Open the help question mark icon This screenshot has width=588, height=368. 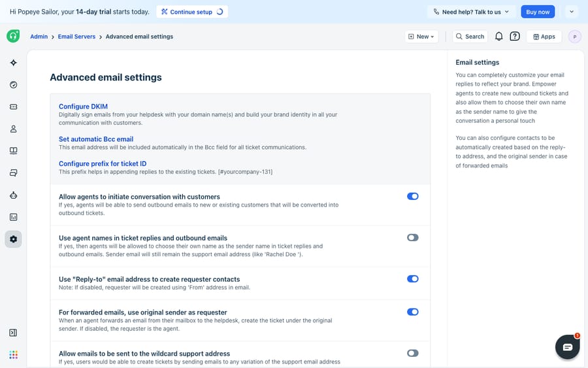515,37
